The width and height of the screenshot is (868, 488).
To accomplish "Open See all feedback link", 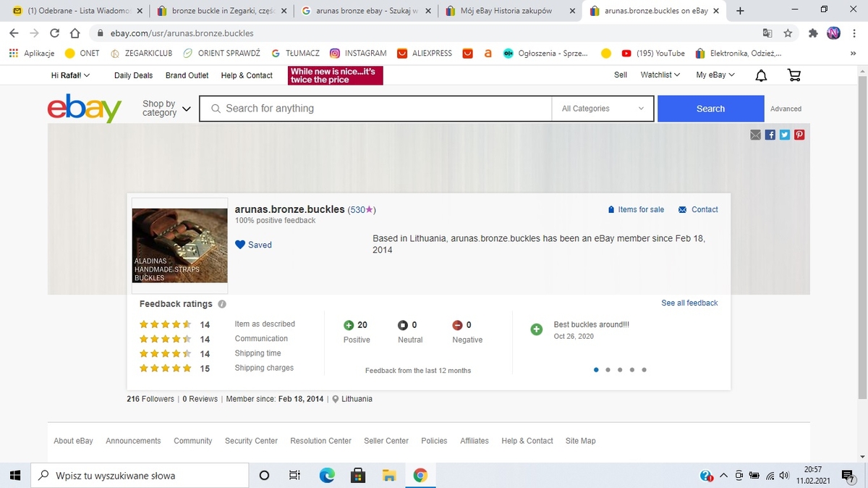I will [689, 303].
